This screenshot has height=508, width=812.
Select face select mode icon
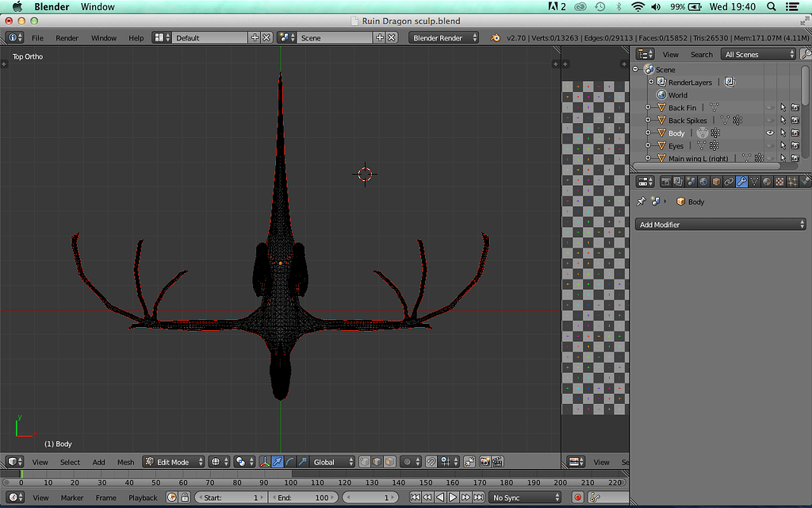[390, 462]
